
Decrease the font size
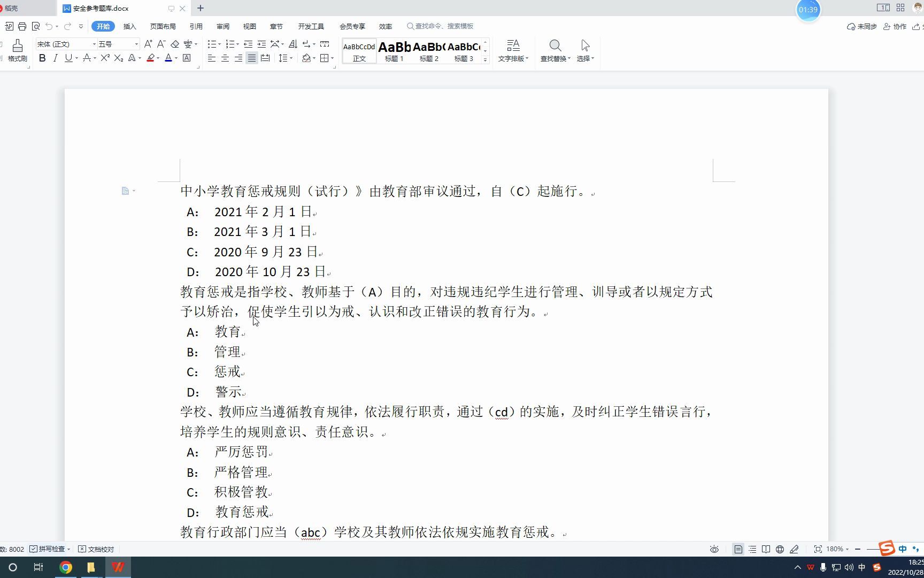[x=161, y=44]
